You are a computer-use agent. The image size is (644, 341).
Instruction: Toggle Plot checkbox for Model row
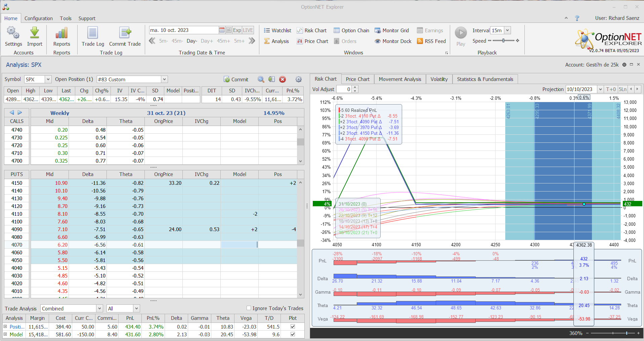pos(293,334)
